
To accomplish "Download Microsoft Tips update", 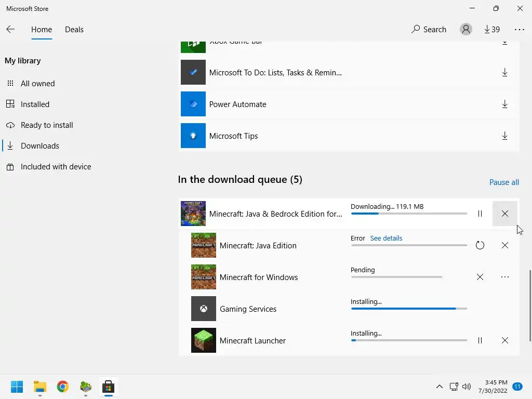I will 504,136.
